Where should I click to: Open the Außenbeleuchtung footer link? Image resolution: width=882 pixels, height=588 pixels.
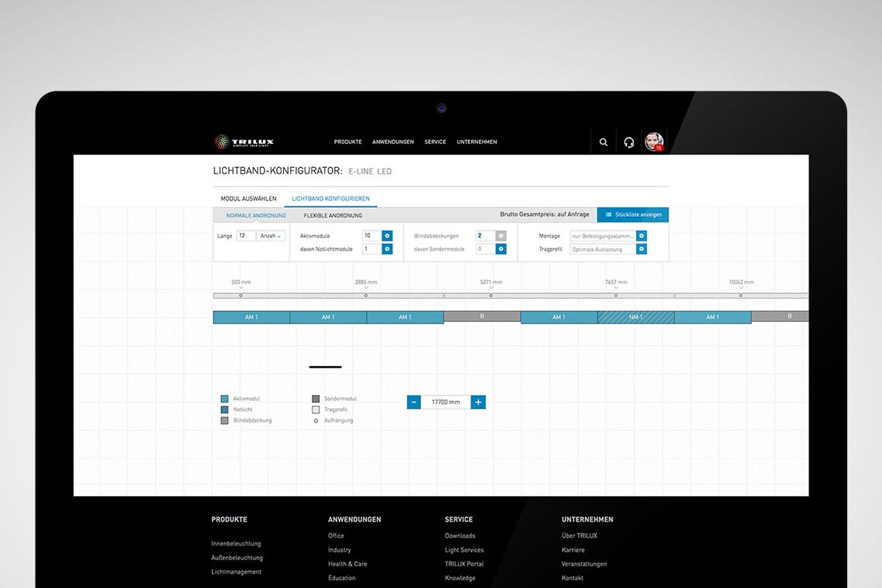click(x=237, y=558)
